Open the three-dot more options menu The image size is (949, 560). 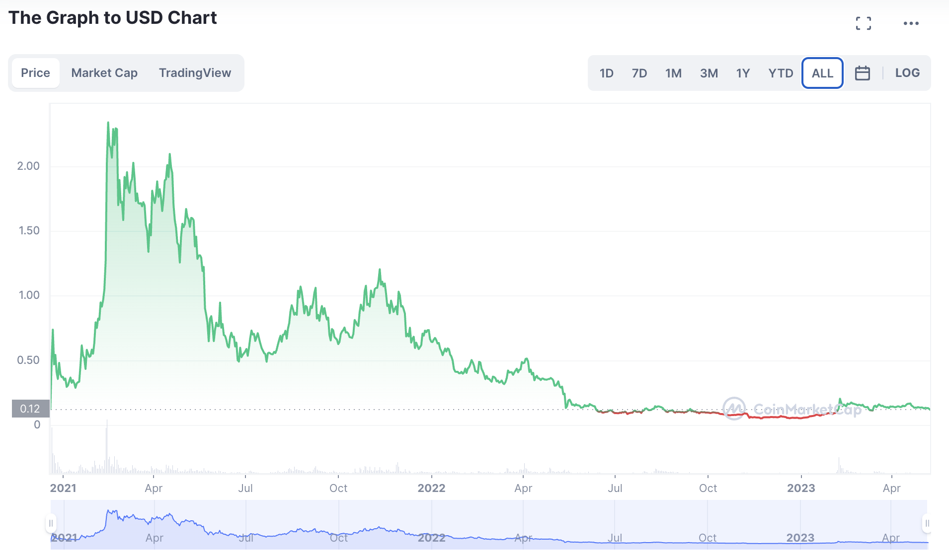pos(911,23)
